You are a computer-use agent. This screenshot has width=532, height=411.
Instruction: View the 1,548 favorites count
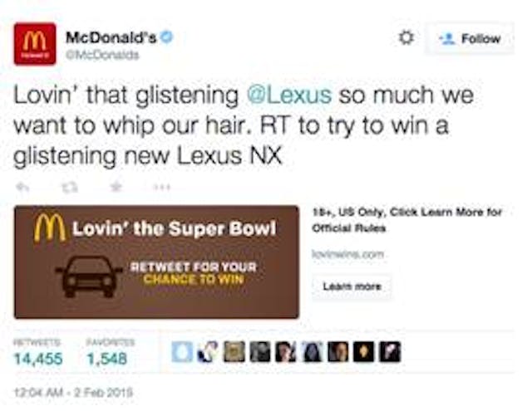107,358
